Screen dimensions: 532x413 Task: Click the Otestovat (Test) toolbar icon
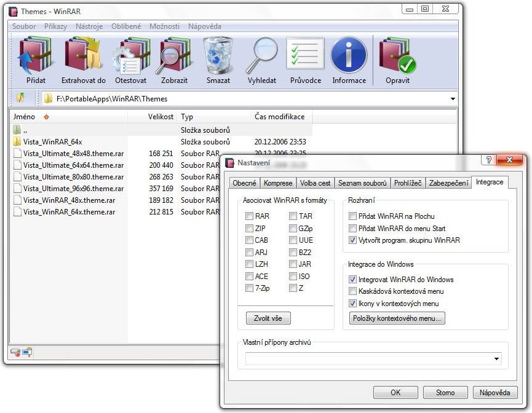click(x=130, y=55)
